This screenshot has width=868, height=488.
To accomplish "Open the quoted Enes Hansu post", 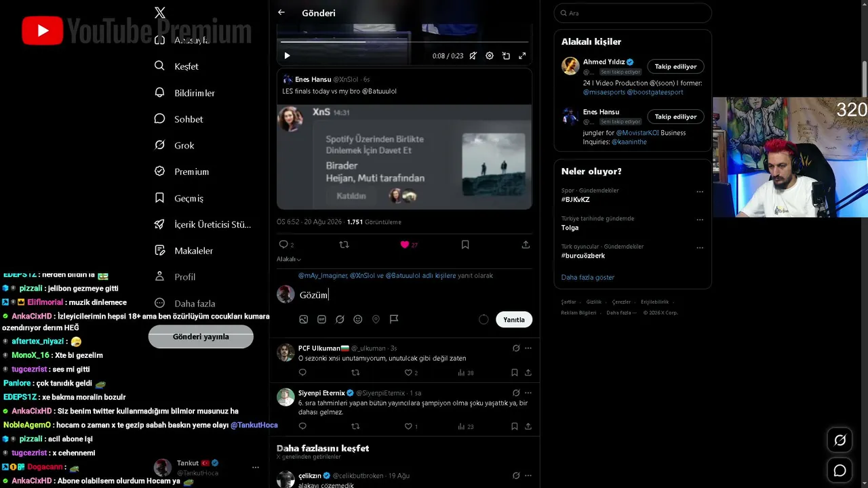I will click(404, 139).
